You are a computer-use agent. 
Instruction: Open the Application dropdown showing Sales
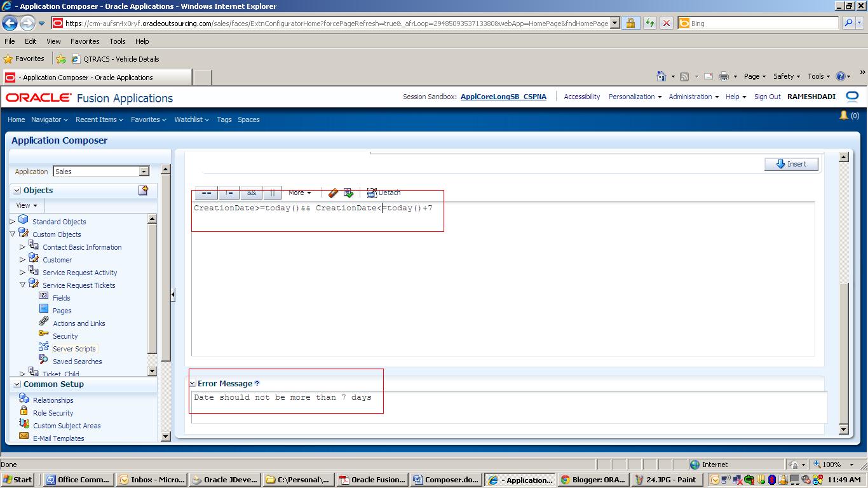144,172
